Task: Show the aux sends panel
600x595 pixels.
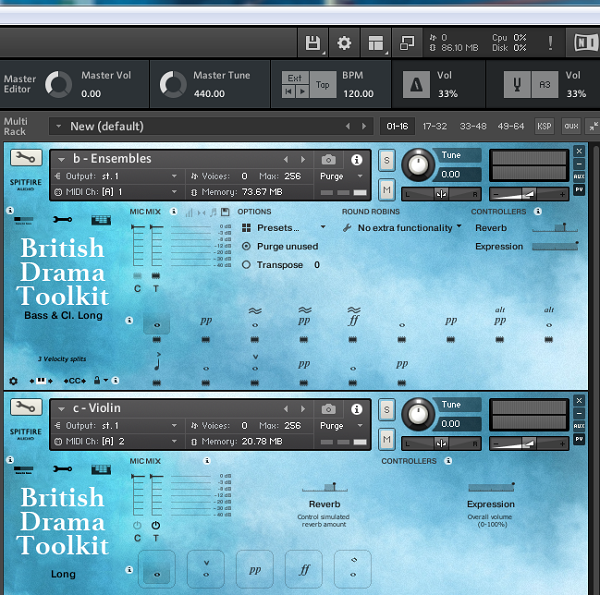Action: coord(571,126)
